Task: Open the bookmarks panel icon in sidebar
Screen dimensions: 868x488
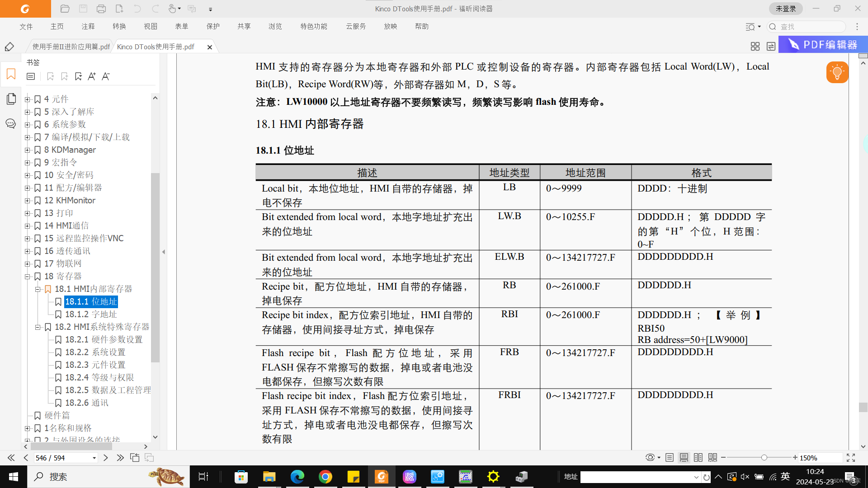Action: tap(11, 74)
